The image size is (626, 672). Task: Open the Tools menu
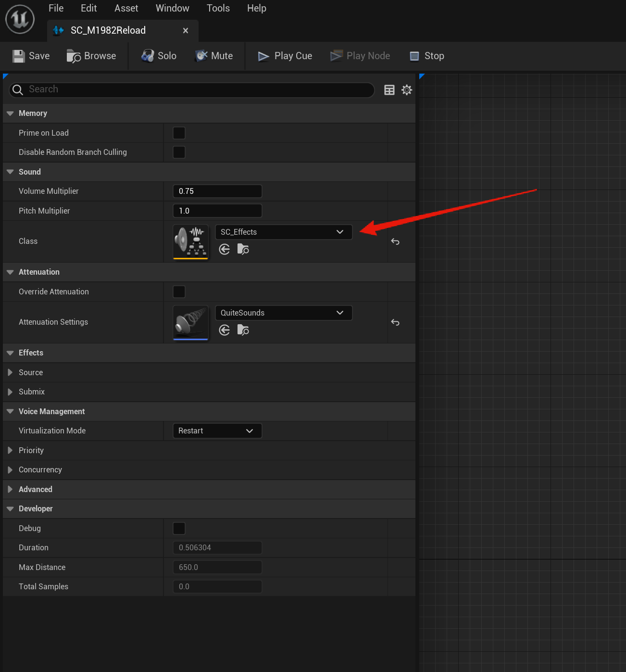pos(218,8)
